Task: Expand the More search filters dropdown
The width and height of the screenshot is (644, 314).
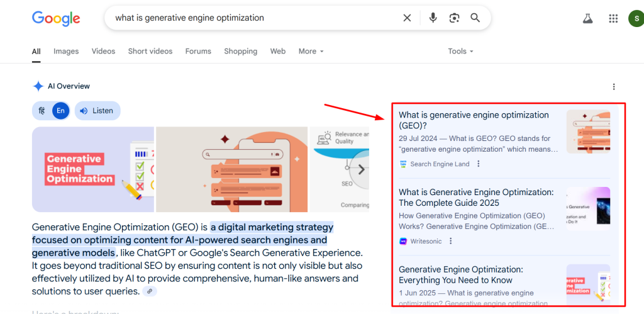Action: [x=311, y=52]
